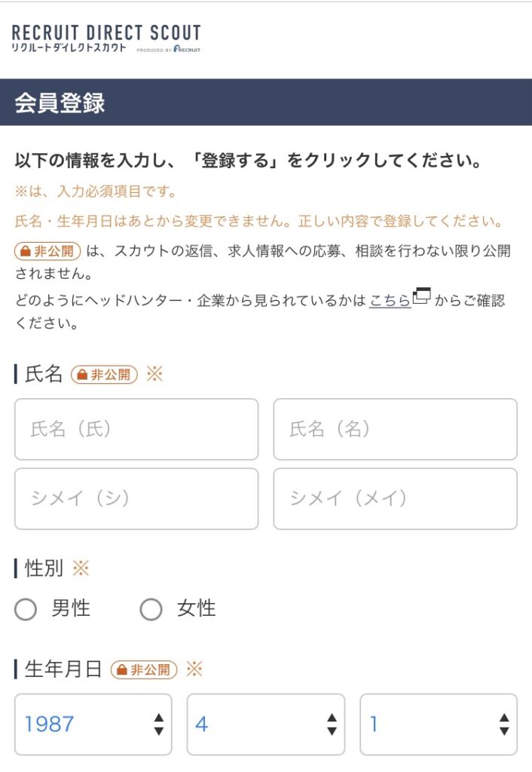Open the birth day dropdown showing 1
Image resolution: width=532 pixels, height=772 pixels.
437,724
